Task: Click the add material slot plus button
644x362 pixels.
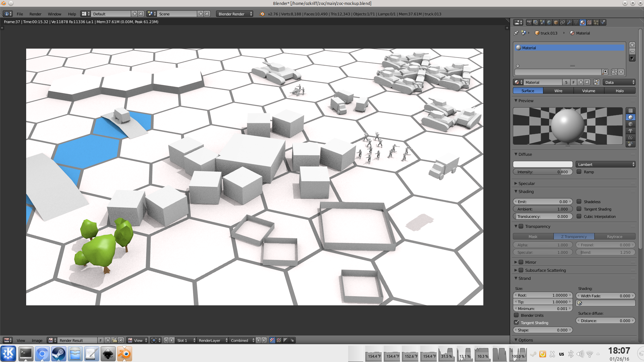Action: [x=632, y=45]
